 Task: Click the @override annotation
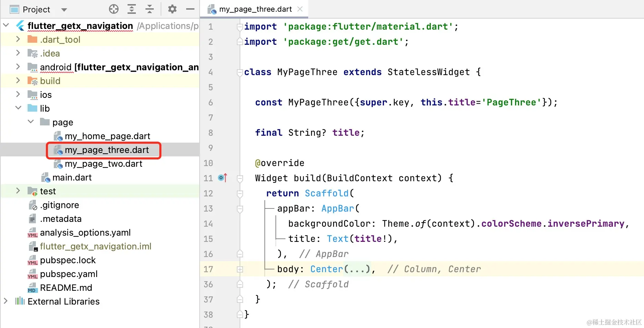coord(280,163)
